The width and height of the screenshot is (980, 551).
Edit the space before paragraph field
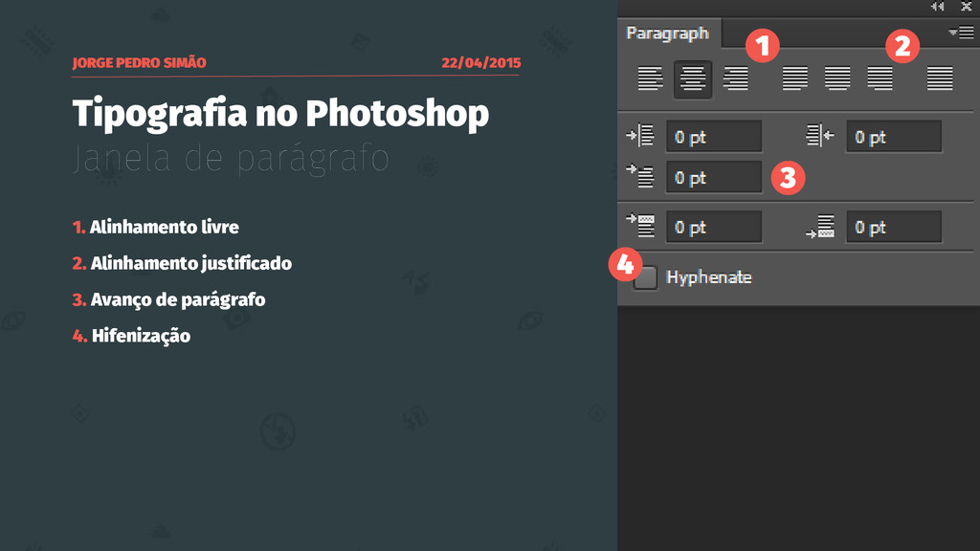point(714,226)
